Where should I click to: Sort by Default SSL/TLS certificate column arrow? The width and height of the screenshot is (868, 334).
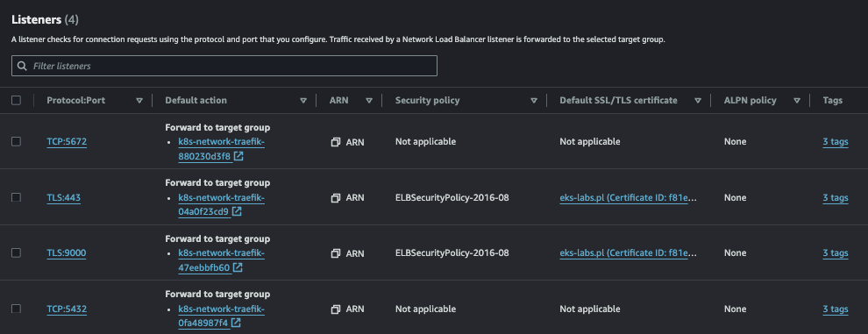(698, 101)
